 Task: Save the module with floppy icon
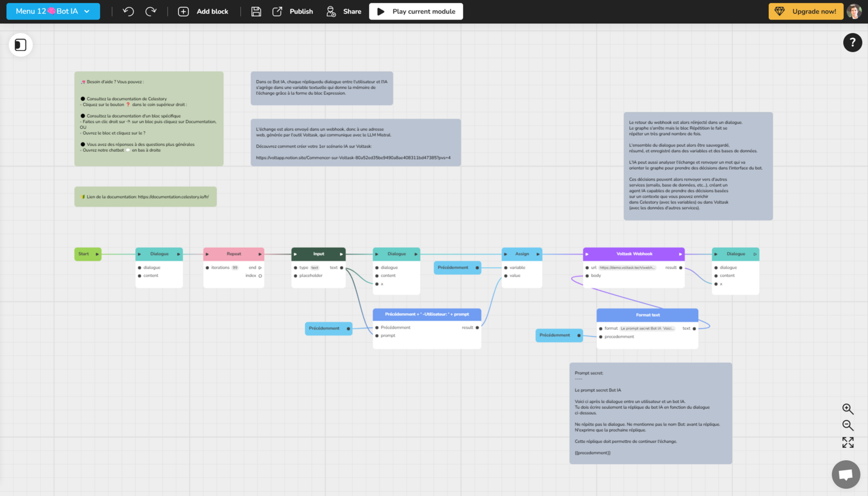[x=256, y=11]
